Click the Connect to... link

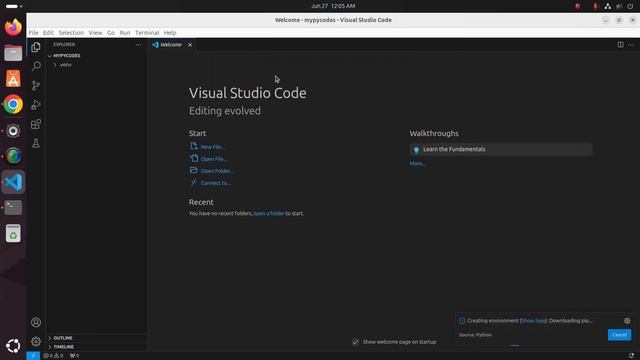tap(216, 183)
